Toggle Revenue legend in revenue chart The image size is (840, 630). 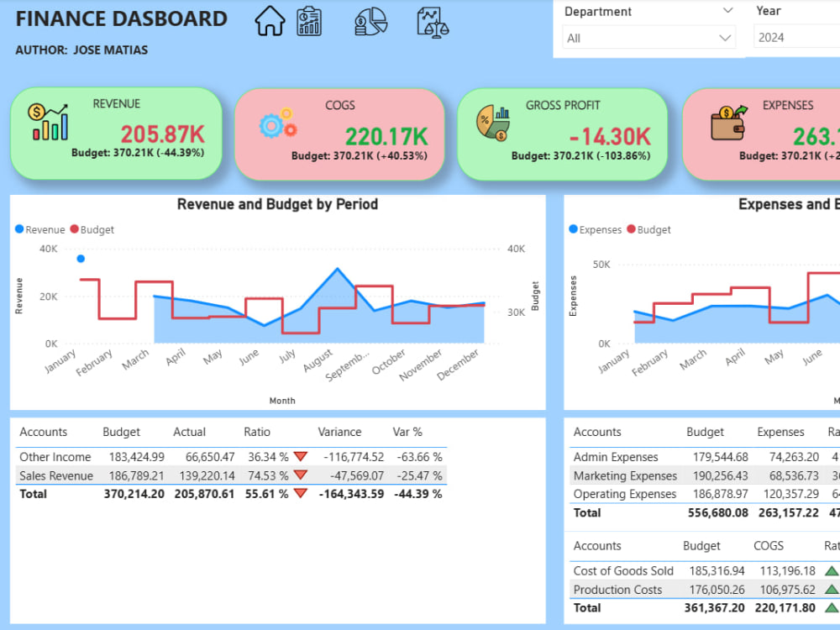pyautogui.click(x=40, y=229)
